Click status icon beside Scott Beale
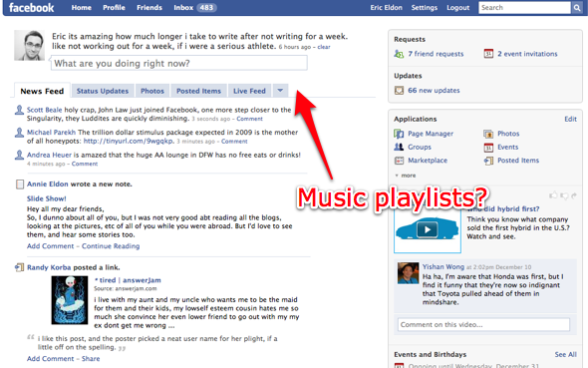Viewport: 588px width, 368px height. 19,110
